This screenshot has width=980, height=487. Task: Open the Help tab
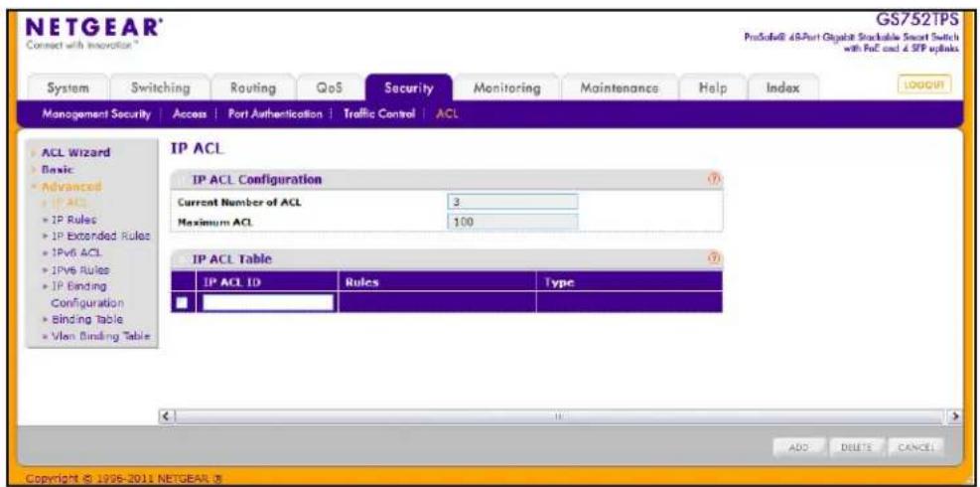(x=711, y=88)
